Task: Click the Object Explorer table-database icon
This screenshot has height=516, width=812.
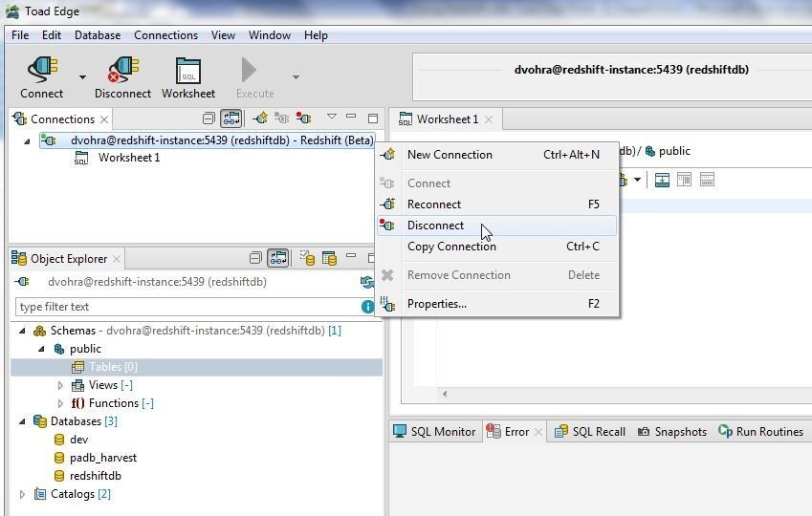Action: pos(329,258)
